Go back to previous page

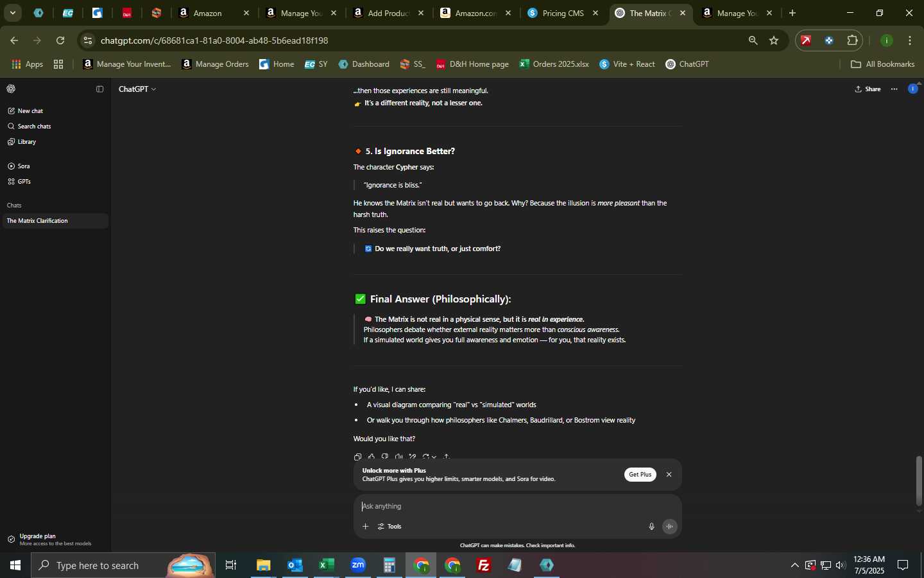[14, 40]
